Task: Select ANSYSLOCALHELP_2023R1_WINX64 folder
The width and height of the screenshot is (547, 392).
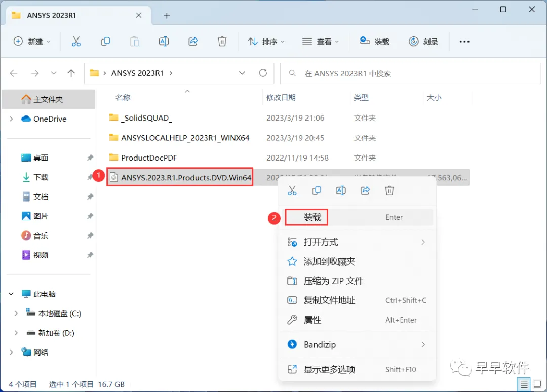Action: tap(179, 138)
